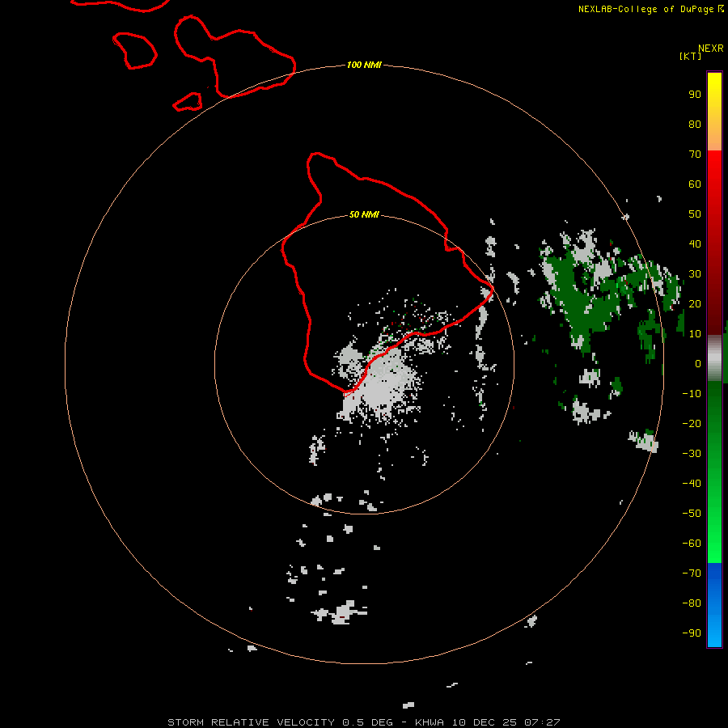The width and height of the screenshot is (728, 728).
Task: Click the 30 value on the velocity scale
Action: tap(695, 274)
